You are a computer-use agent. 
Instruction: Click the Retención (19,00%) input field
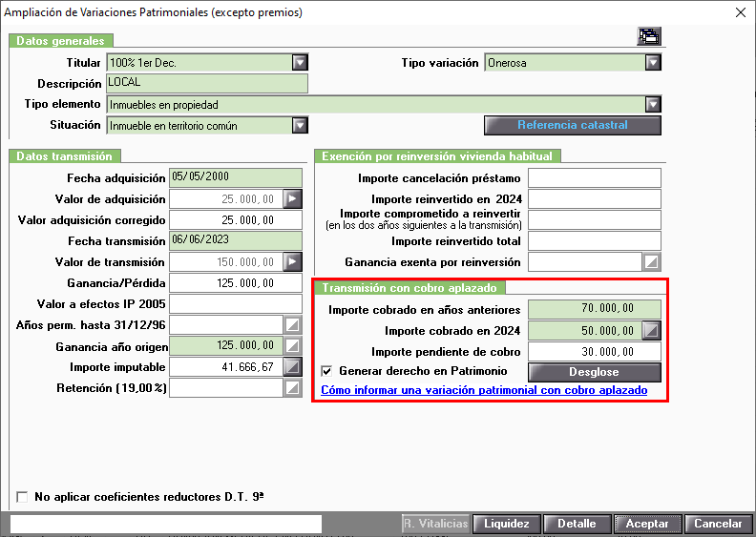[226, 387]
